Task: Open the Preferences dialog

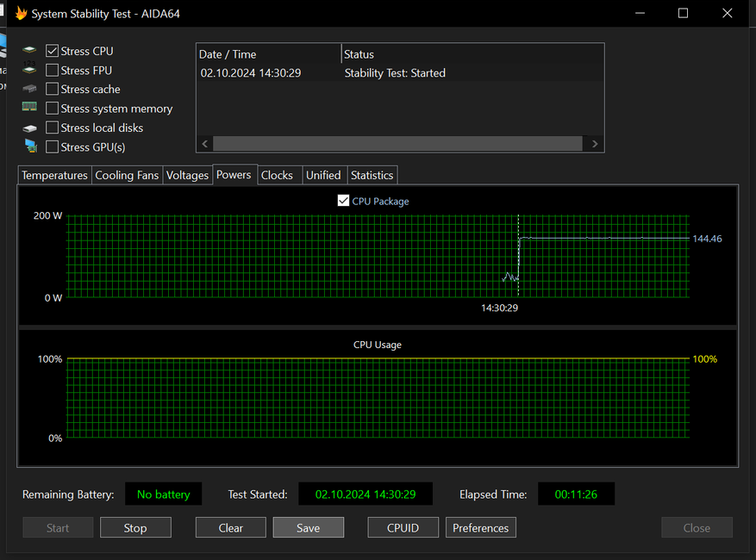Action: pos(480,528)
